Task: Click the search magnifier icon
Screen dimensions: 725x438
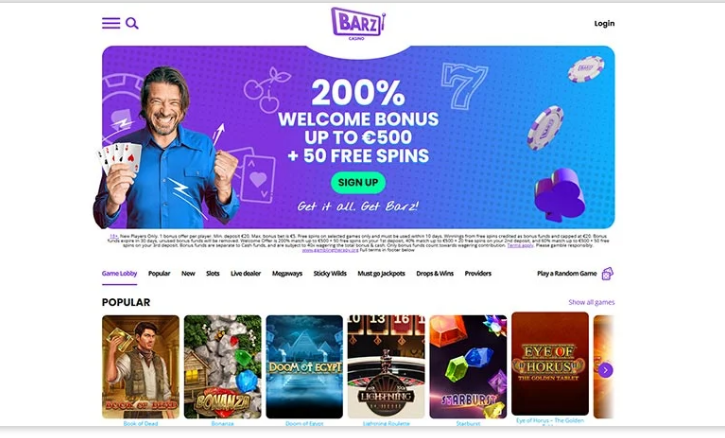Action: click(132, 23)
